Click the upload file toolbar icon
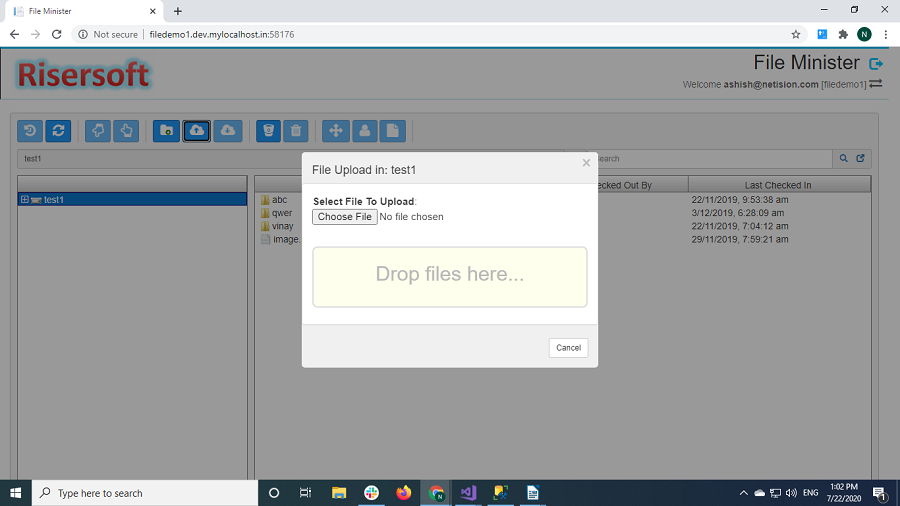Viewport: 900px width, 506px height. point(197,131)
